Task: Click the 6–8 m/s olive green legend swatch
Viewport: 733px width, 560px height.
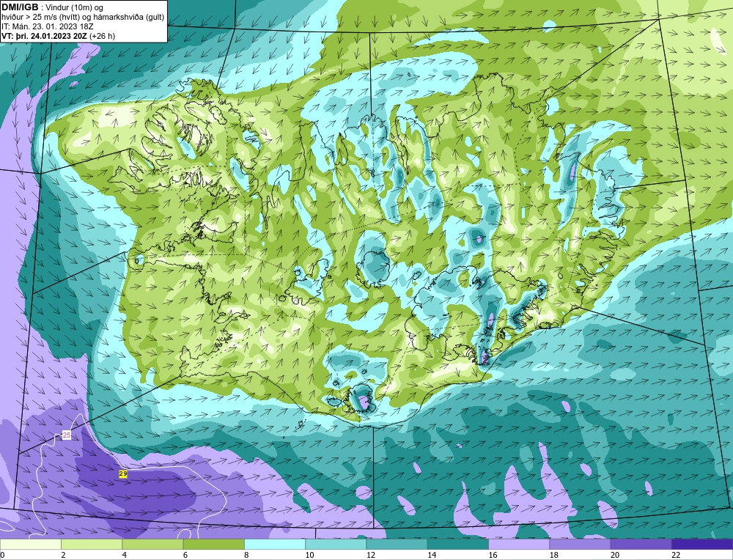Action: (213, 545)
